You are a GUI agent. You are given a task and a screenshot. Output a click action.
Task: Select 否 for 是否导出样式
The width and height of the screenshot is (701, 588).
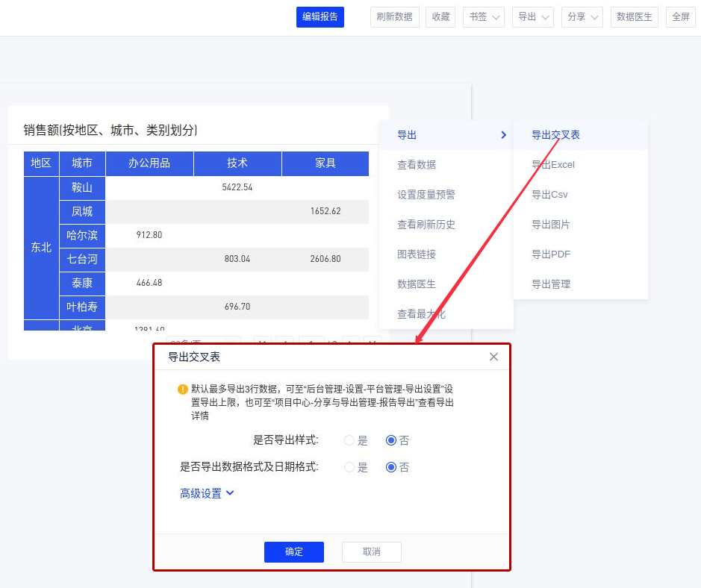pos(391,440)
